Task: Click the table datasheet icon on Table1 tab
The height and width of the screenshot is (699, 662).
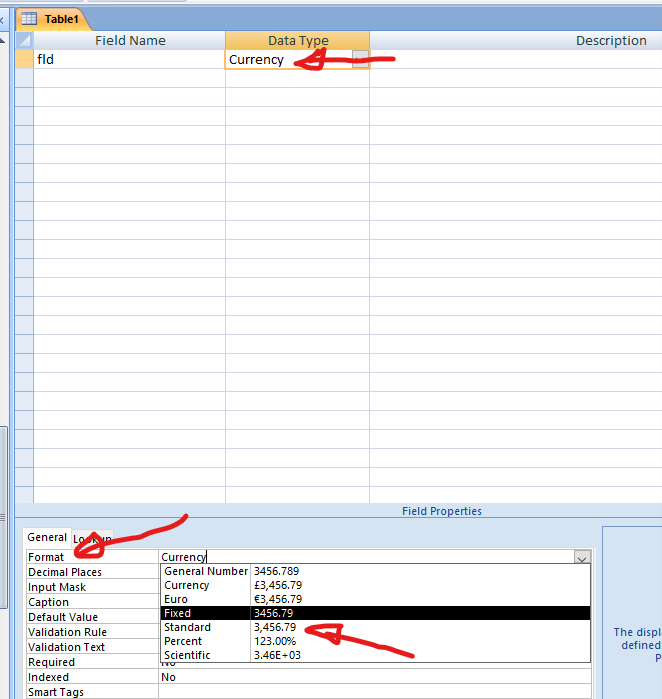Action: coord(29,19)
